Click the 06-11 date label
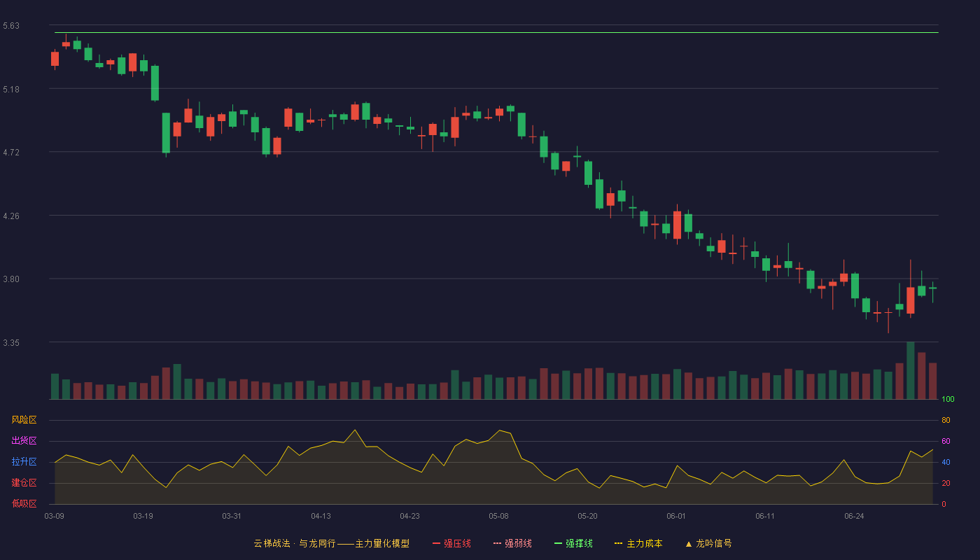This screenshot has width=980, height=560. (765, 516)
